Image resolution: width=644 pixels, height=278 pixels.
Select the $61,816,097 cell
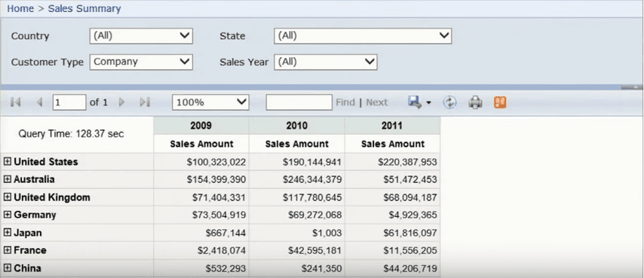tap(393, 233)
